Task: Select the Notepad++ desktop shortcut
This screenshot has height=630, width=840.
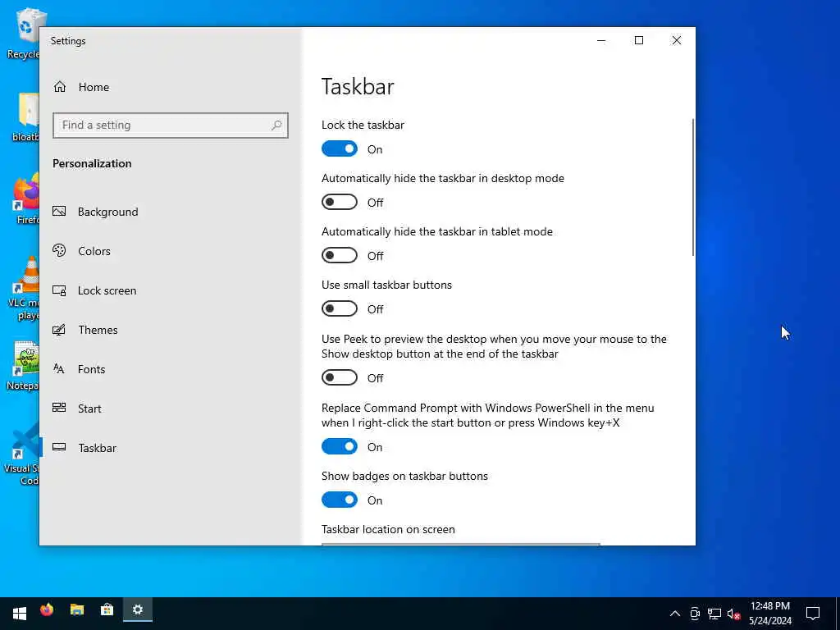Action: [23, 366]
